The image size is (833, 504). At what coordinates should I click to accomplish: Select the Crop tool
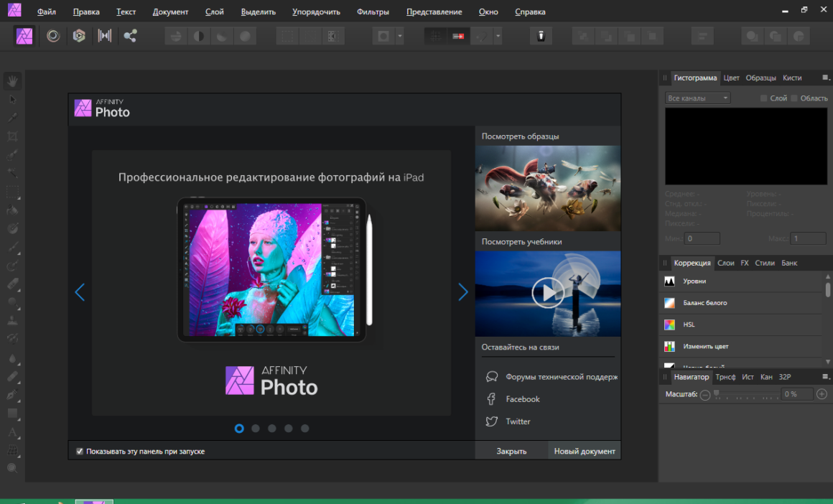click(12, 135)
